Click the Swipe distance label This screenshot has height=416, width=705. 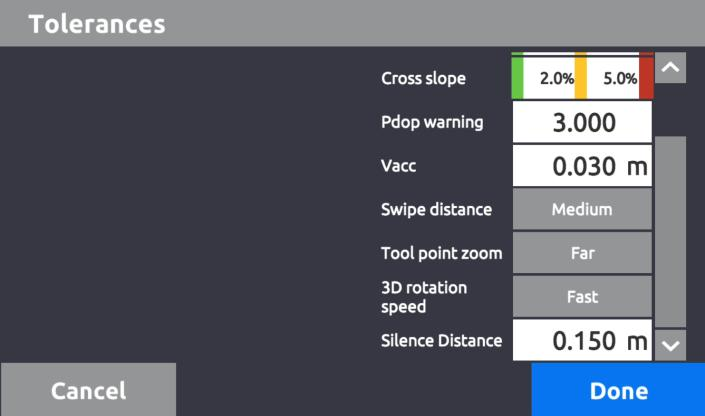[436, 210]
